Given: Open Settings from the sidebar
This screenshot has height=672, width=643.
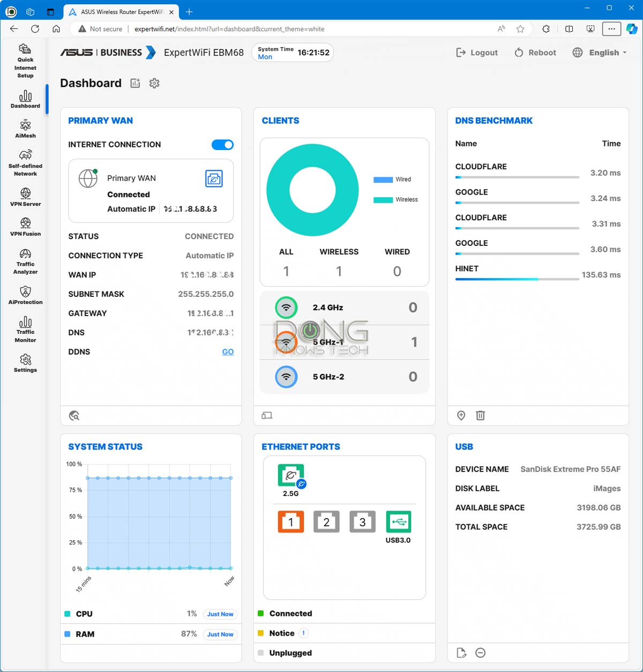Looking at the screenshot, I should pos(25,363).
